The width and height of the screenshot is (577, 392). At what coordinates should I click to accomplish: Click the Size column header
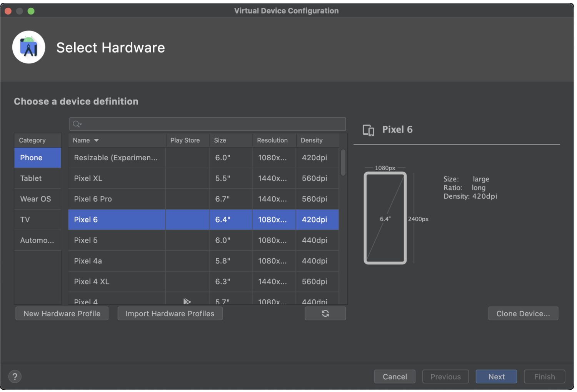click(231, 140)
